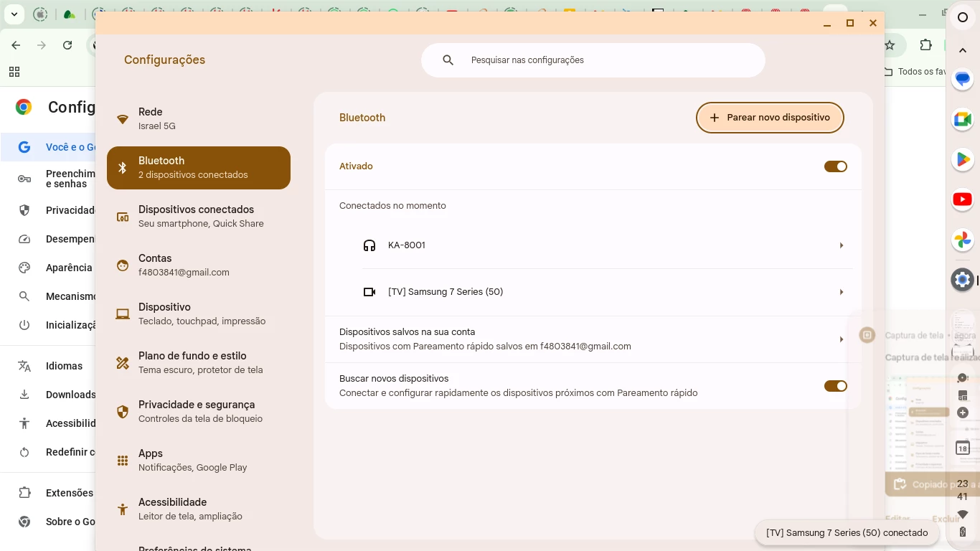Open Plano de fundo e estilo
Screen dimensions: 980x551
point(199,363)
